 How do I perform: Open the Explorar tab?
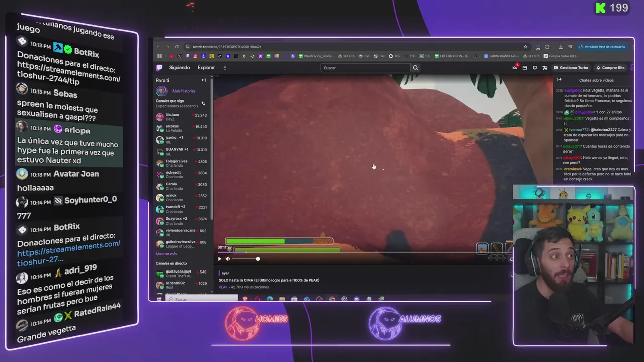pyautogui.click(x=206, y=68)
